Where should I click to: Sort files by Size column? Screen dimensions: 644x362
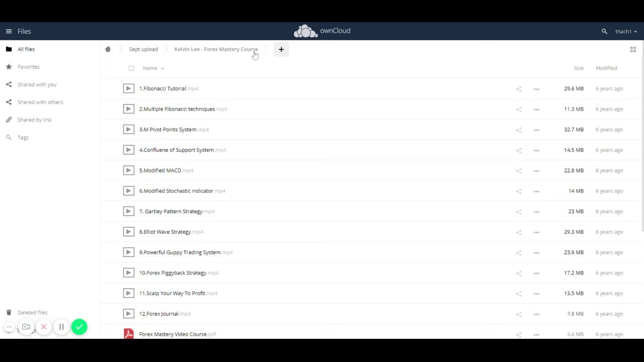[x=579, y=68]
